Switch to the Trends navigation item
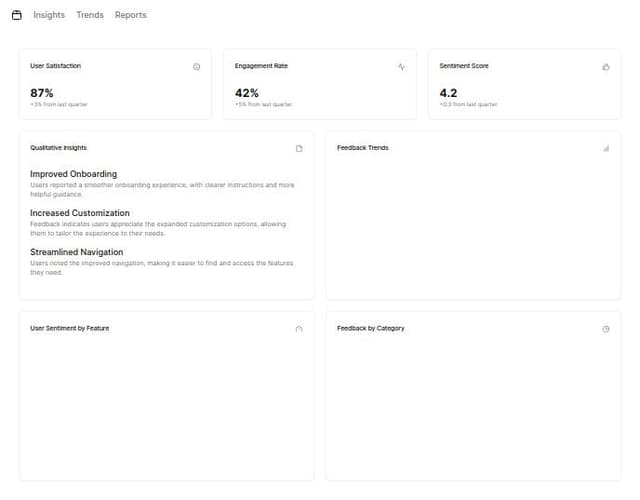The width and height of the screenshot is (640, 500). (x=90, y=15)
